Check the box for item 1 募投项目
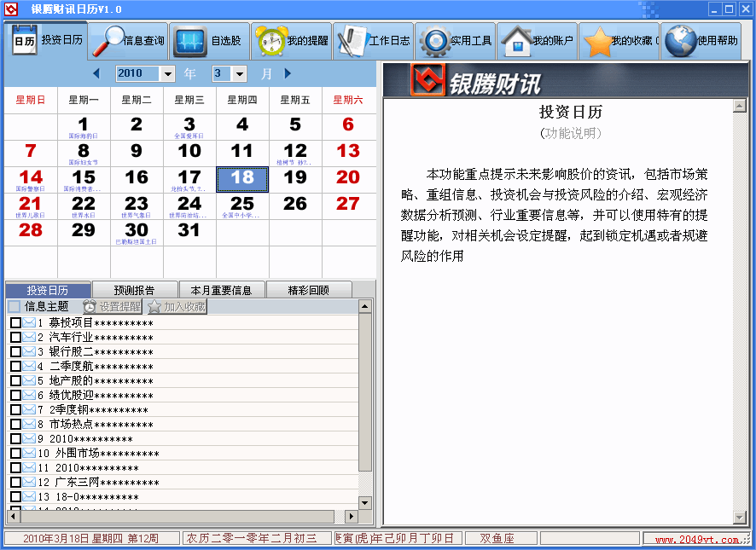The image size is (756, 550). 15,323
